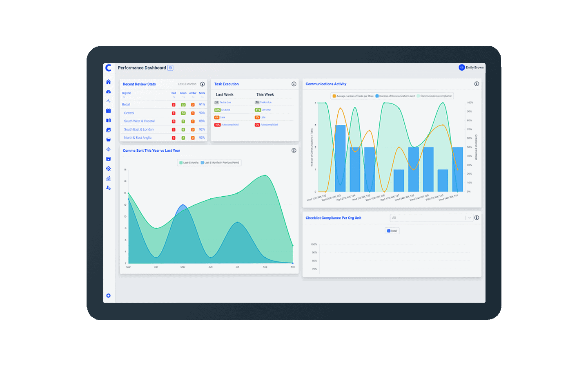The width and height of the screenshot is (588, 368).
Task: Open the Home icon in sidebar
Action: tap(108, 82)
